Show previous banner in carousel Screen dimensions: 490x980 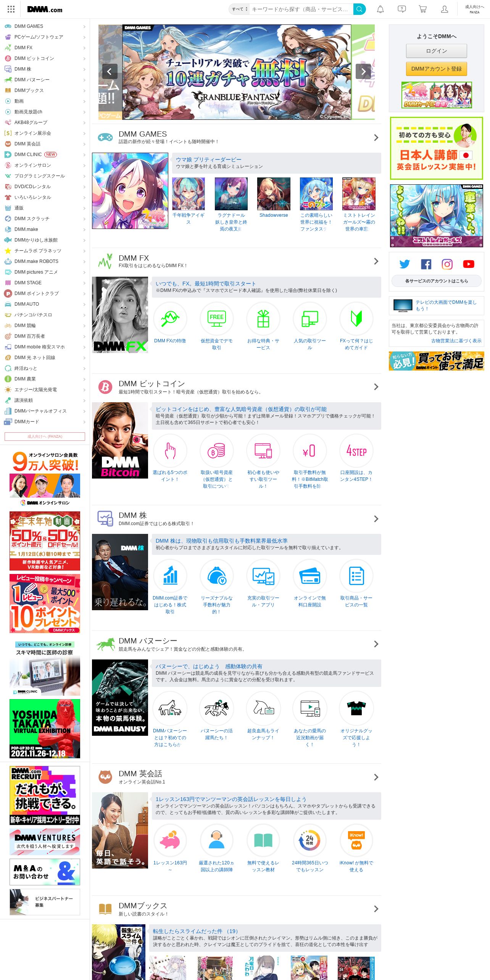click(x=110, y=71)
